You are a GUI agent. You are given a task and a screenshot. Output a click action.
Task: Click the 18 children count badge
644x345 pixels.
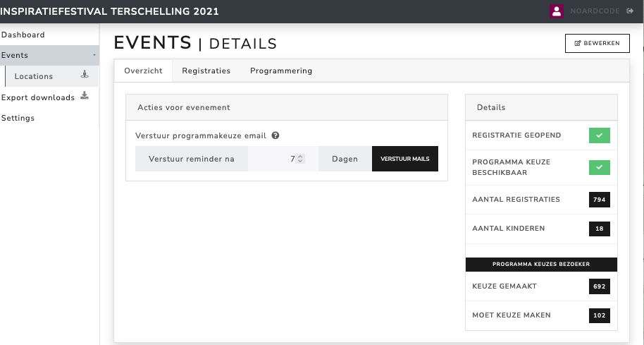click(600, 229)
